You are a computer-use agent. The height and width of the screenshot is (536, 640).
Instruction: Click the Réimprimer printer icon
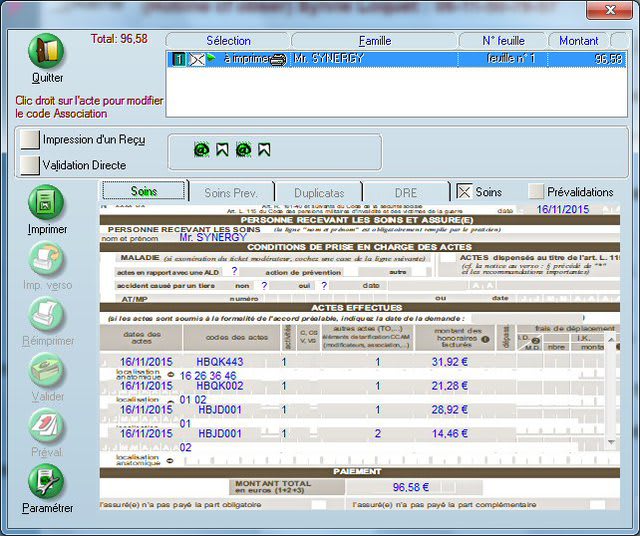pyautogui.click(x=46, y=314)
